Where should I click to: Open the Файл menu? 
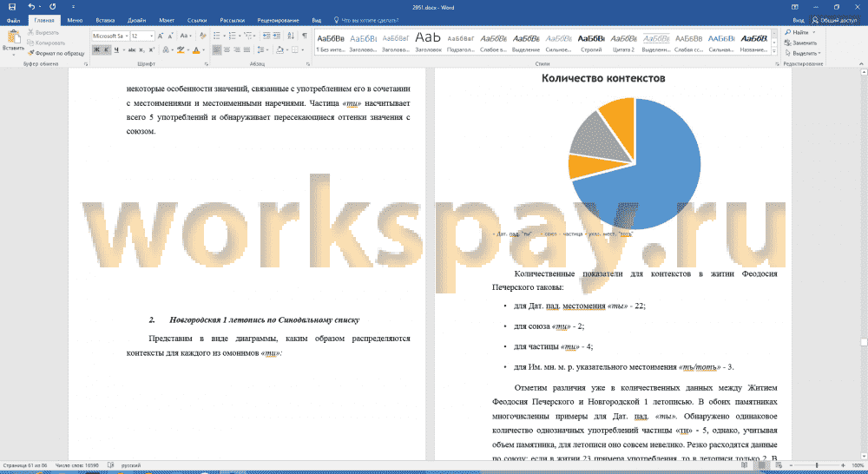point(13,21)
